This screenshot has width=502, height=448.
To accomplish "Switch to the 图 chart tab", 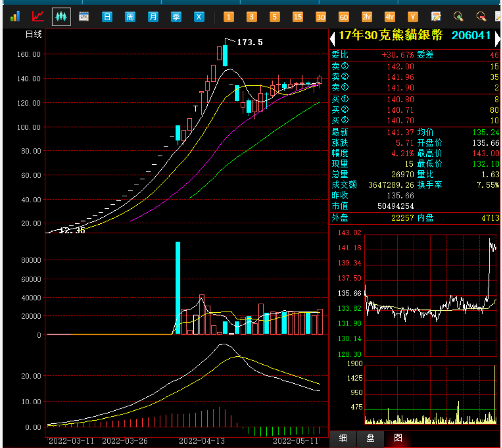I will coord(398,438).
